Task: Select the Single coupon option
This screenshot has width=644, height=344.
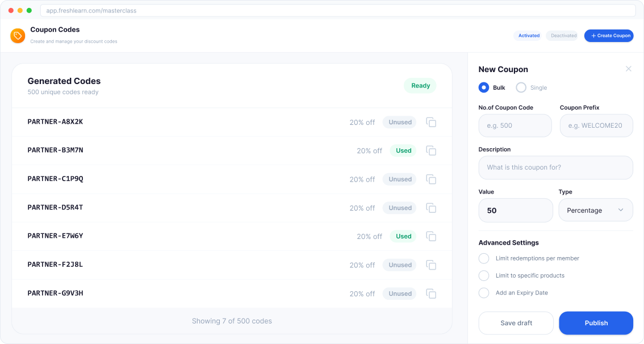Action: point(521,87)
